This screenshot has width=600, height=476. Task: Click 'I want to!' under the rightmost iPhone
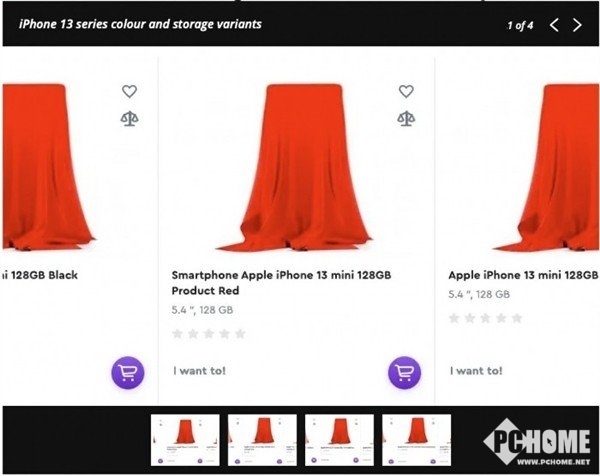(476, 370)
